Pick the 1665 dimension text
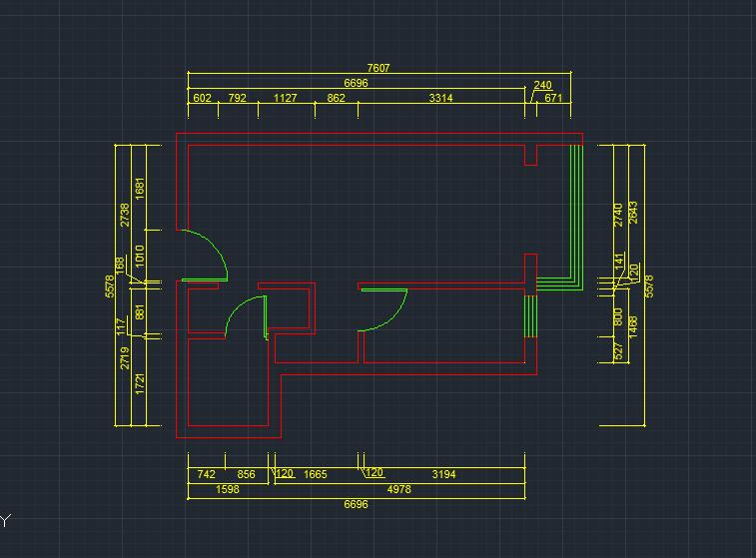The height and width of the screenshot is (558, 756). 315,474
